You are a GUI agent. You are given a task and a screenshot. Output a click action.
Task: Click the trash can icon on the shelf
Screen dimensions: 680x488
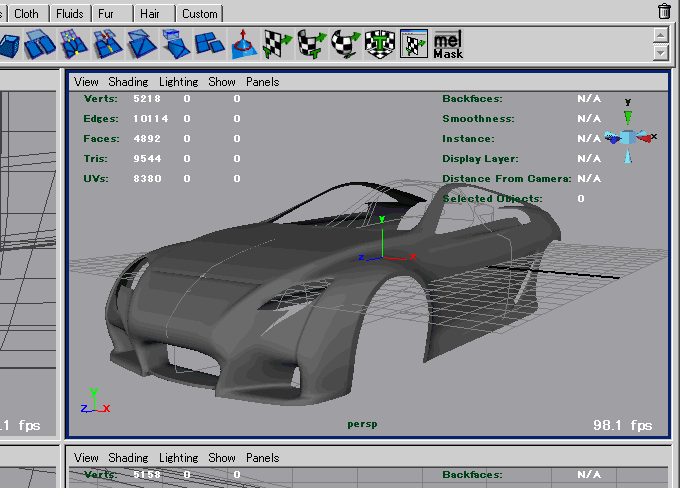click(665, 12)
